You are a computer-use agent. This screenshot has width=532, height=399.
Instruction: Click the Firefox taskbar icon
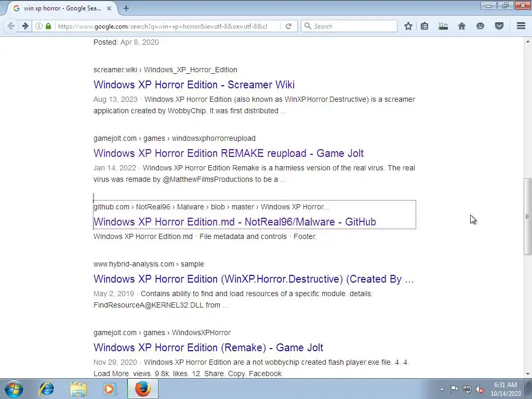tap(143, 389)
